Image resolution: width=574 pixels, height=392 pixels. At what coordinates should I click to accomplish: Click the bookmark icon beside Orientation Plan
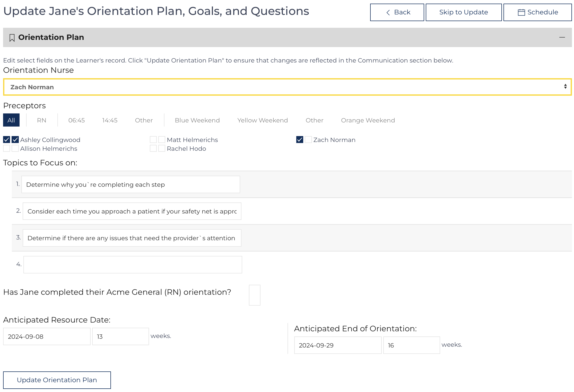[x=12, y=38]
